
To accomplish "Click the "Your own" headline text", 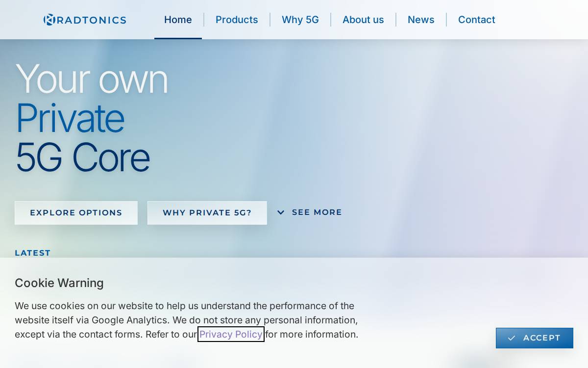I will point(92,79).
